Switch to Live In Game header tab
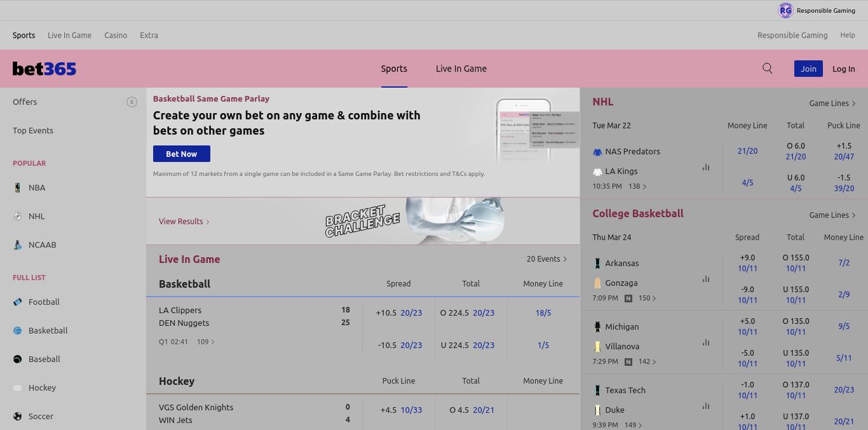The height and width of the screenshot is (430, 868). click(x=461, y=69)
